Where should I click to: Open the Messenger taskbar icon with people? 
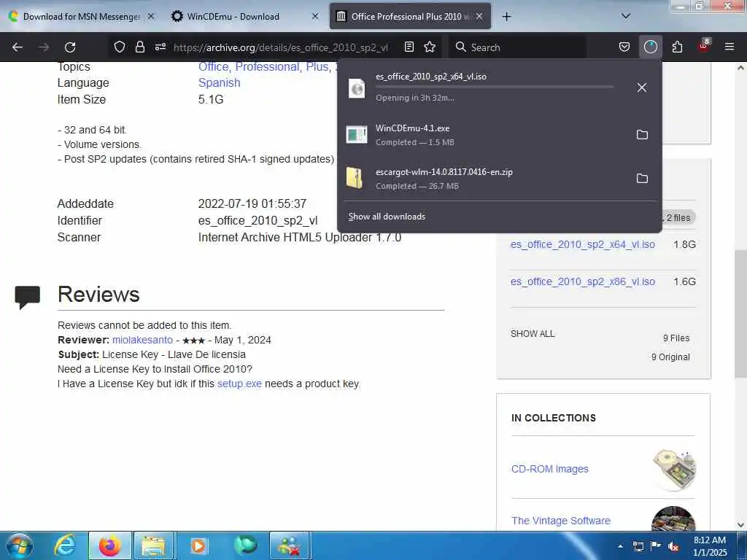point(290,545)
